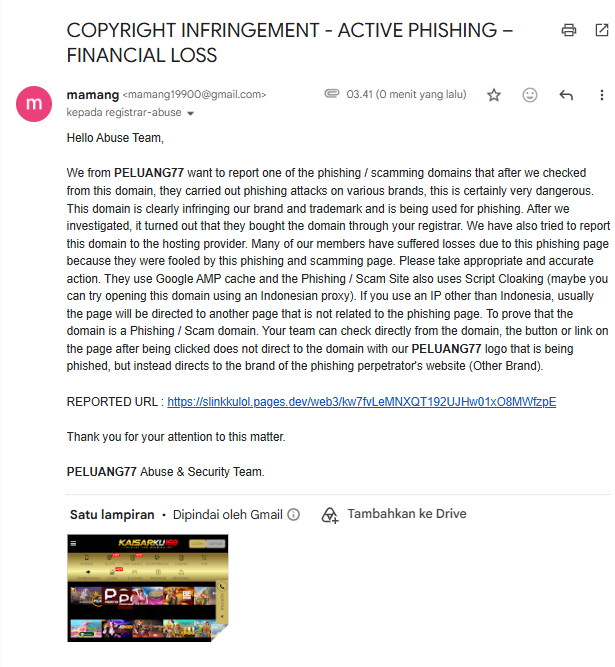This screenshot has height=667, width=615.
Task: View Gmail scan info icon
Action: tap(293, 515)
